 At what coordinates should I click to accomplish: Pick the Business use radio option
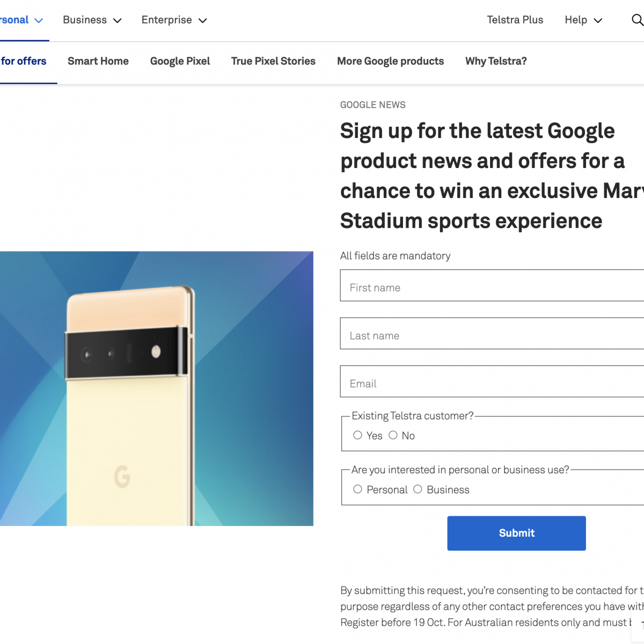[x=418, y=489]
